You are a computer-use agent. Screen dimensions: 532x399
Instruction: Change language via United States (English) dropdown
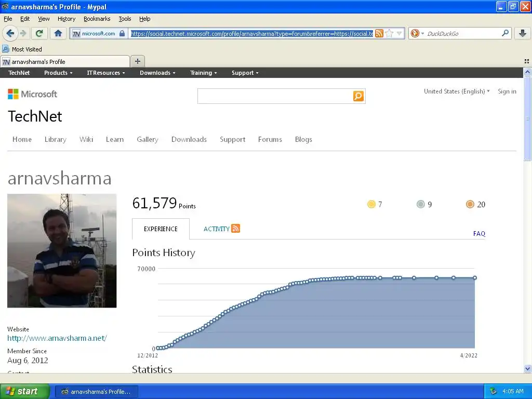(457, 91)
